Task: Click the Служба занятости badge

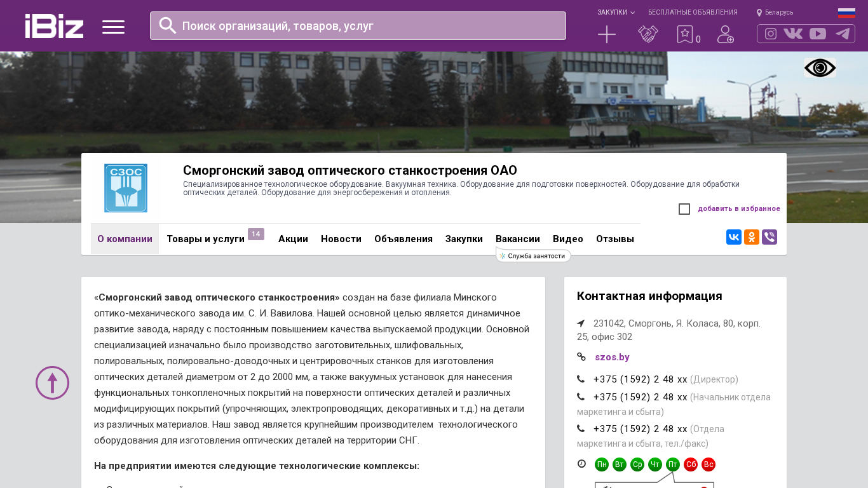Action: [x=533, y=255]
